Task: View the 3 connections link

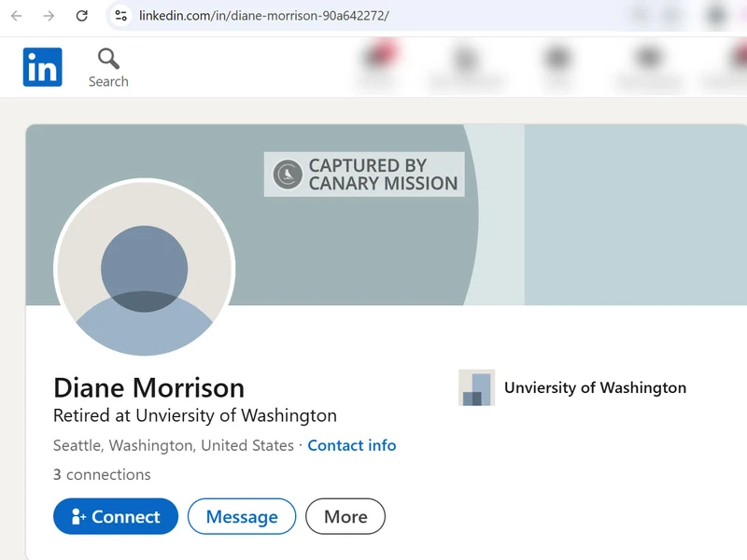Action: pyautogui.click(x=102, y=474)
